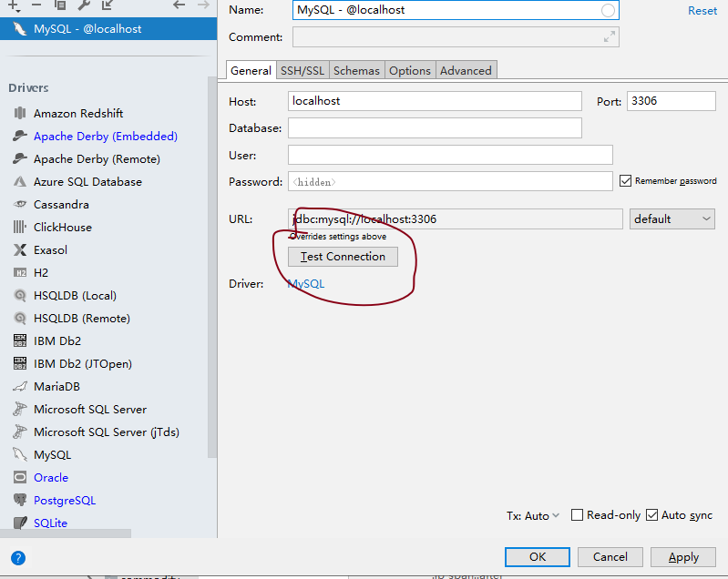The height and width of the screenshot is (579, 728).
Task: Open help with question mark icon
Action: pos(18,558)
